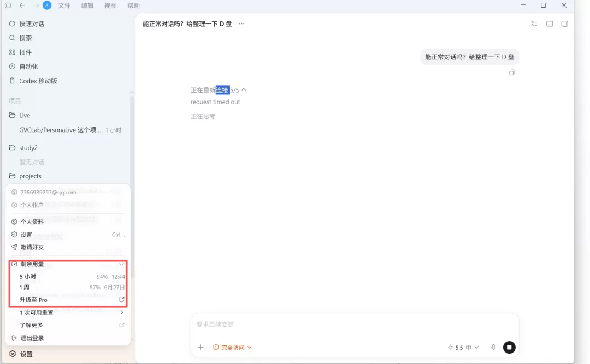Go back with the left arrow

pyautogui.click(x=22, y=5)
